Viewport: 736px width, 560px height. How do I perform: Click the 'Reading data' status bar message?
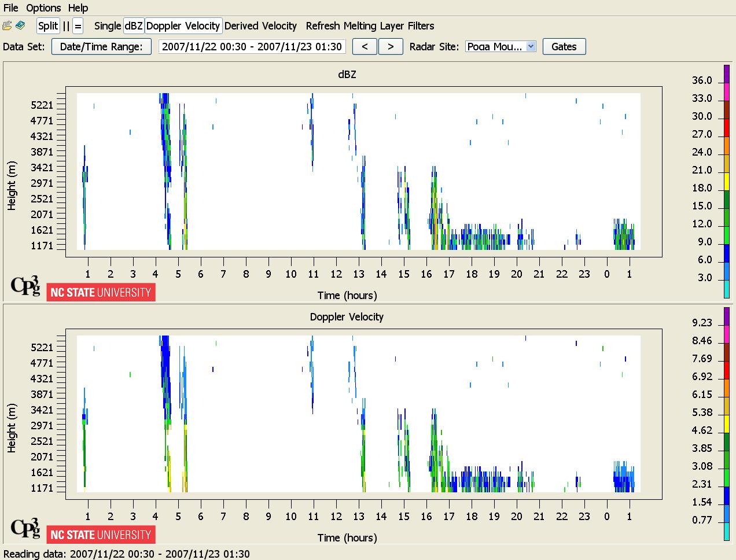click(127, 554)
